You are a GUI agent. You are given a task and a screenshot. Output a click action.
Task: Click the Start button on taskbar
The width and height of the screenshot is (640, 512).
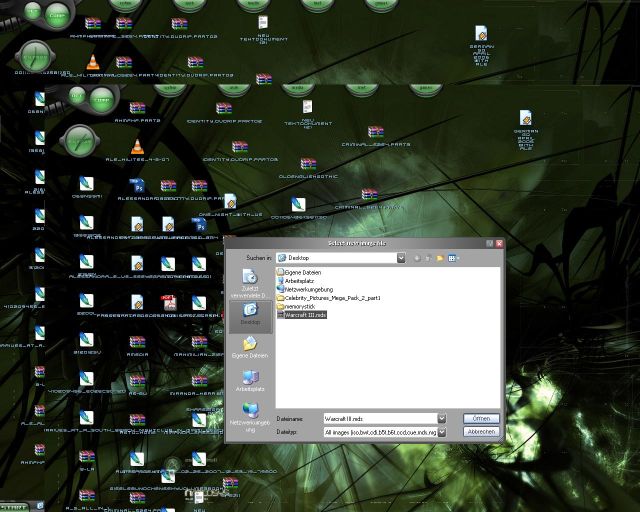tap(14, 506)
